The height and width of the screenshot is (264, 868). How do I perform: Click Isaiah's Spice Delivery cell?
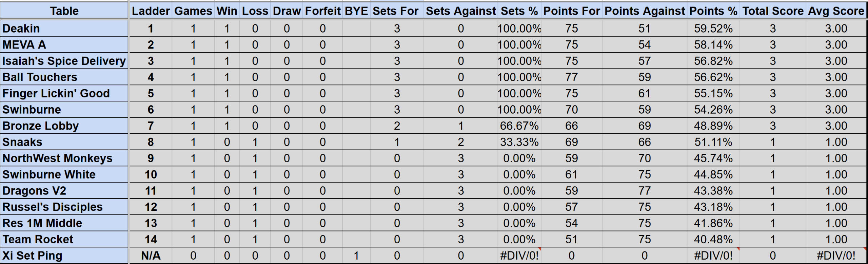click(64, 61)
